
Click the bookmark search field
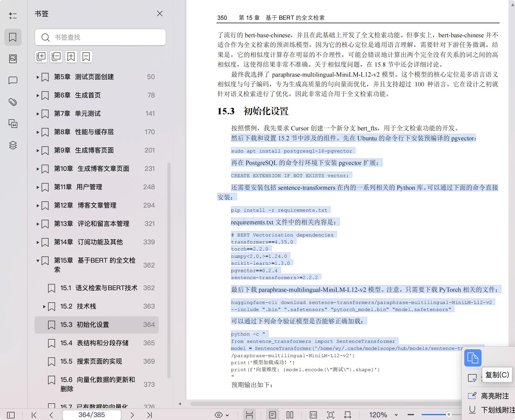click(x=100, y=37)
